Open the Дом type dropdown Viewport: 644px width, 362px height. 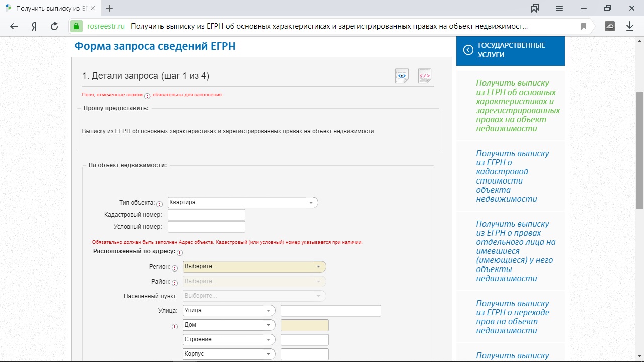point(229,325)
